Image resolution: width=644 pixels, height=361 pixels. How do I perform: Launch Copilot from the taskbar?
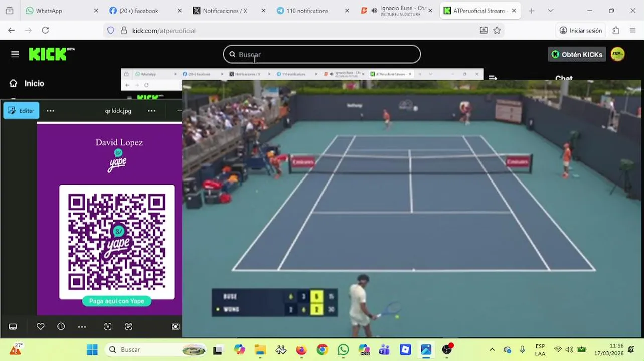239,349
